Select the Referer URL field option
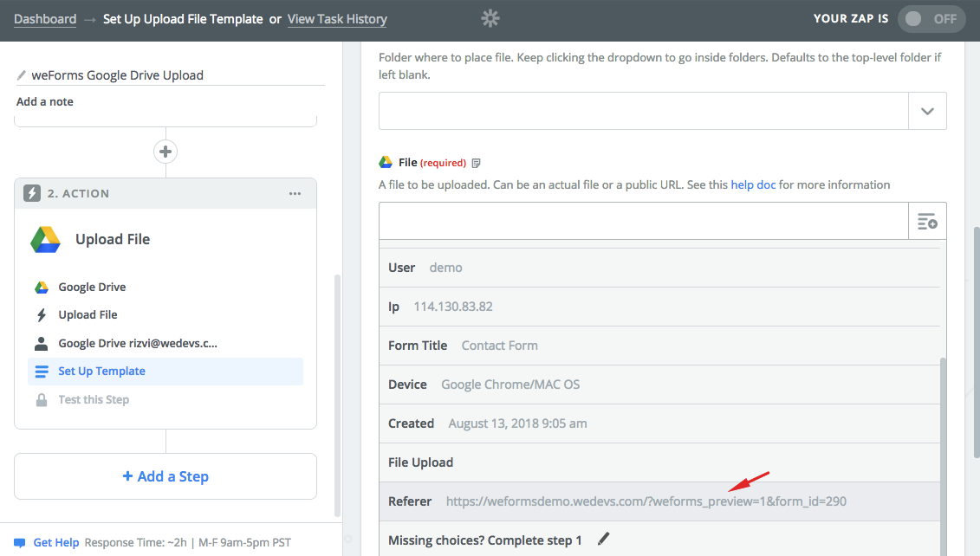Image resolution: width=980 pixels, height=556 pixels. pyautogui.click(x=659, y=501)
